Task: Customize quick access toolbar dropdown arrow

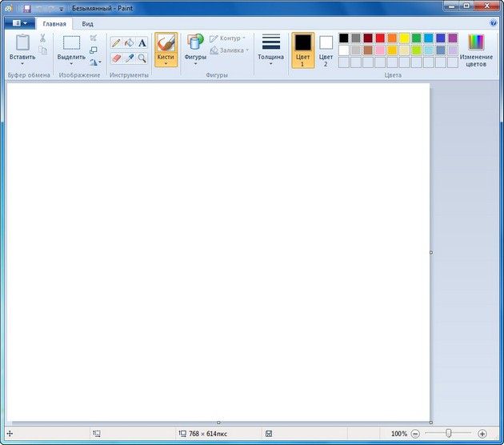Action: coord(62,10)
